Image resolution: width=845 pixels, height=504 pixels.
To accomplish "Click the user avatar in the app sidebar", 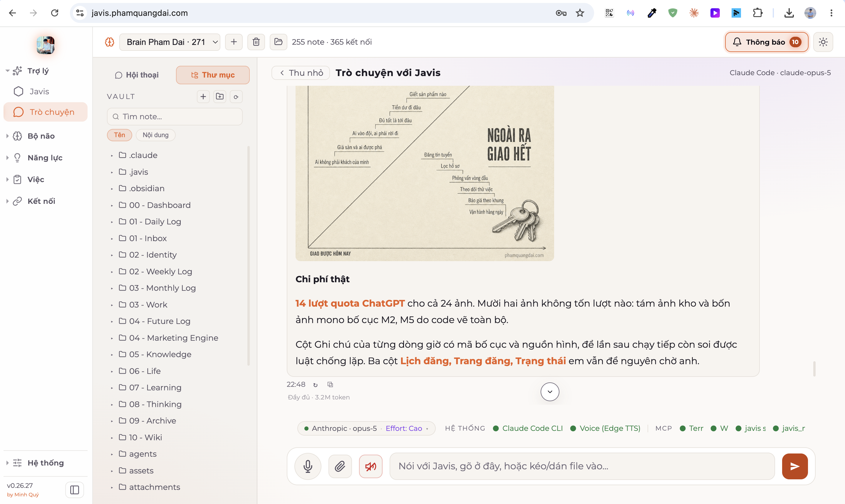I will pos(46,45).
